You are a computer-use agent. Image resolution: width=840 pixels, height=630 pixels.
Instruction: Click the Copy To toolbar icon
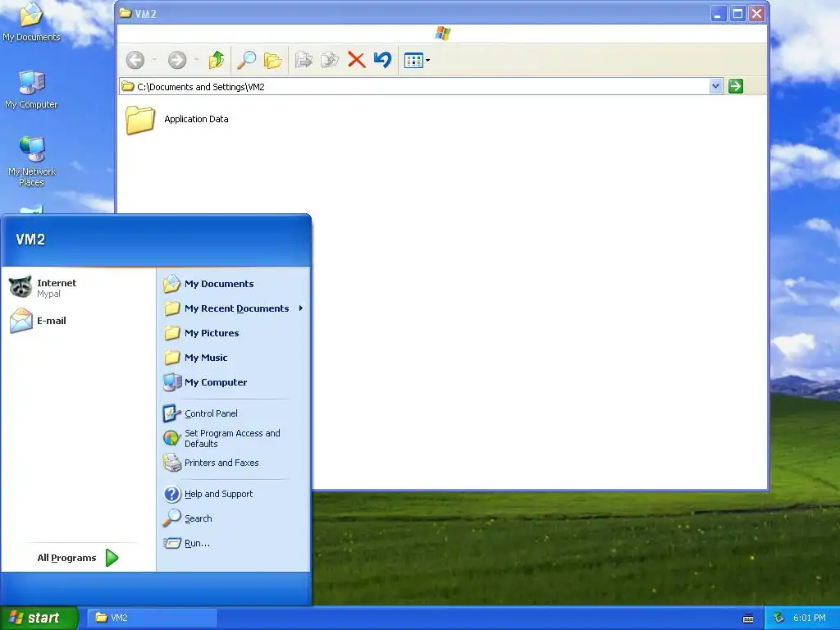click(x=330, y=60)
